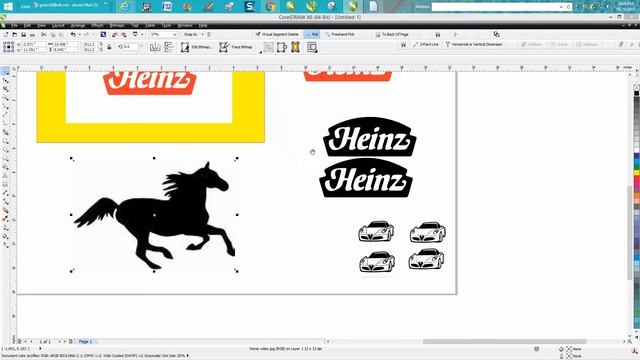Screen dimensions: 640x360
Task: Select the 2-Point Line tool
Action: (x=426, y=44)
